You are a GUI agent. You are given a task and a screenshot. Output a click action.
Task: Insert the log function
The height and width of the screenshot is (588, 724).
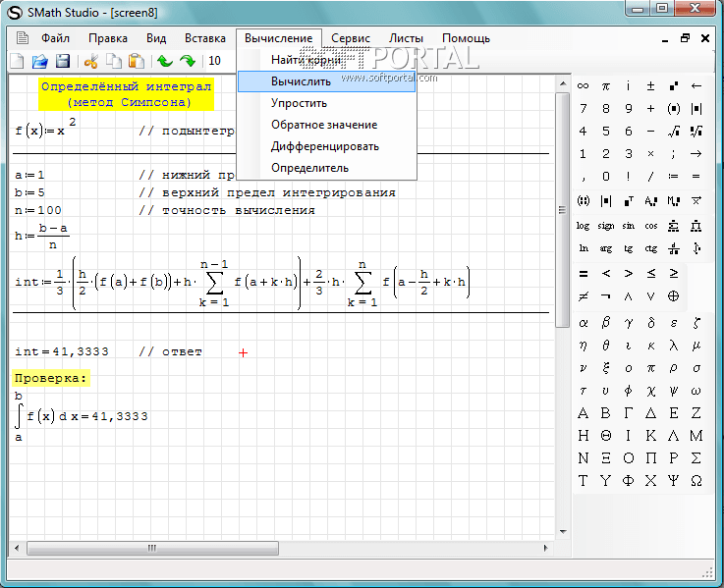tap(584, 226)
